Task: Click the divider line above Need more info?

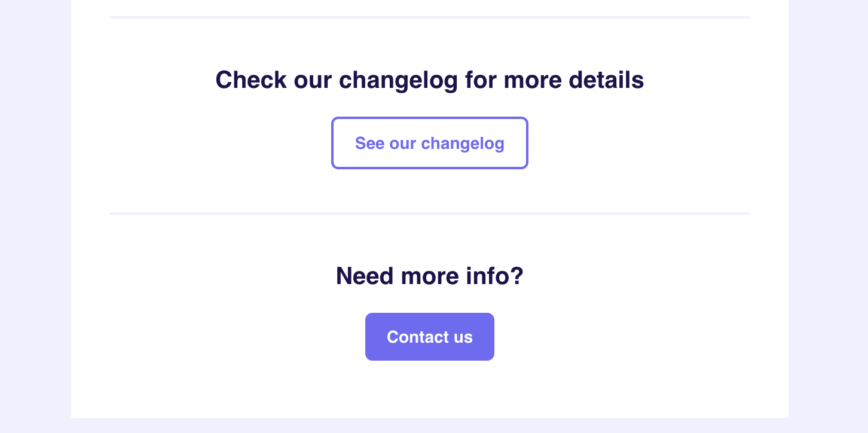Action: (x=430, y=214)
